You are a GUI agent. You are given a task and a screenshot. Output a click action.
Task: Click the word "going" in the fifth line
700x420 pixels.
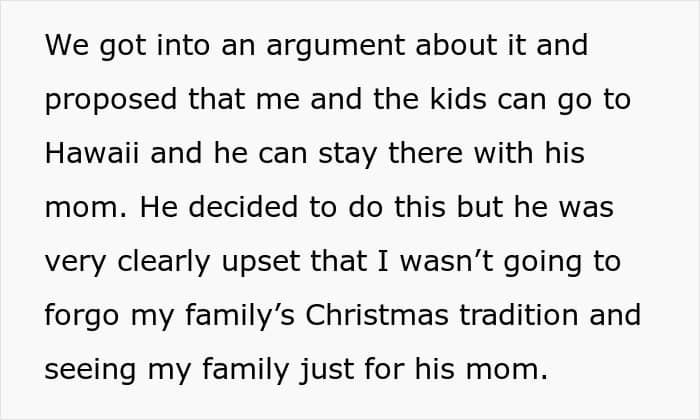pyautogui.click(x=543, y=263)
